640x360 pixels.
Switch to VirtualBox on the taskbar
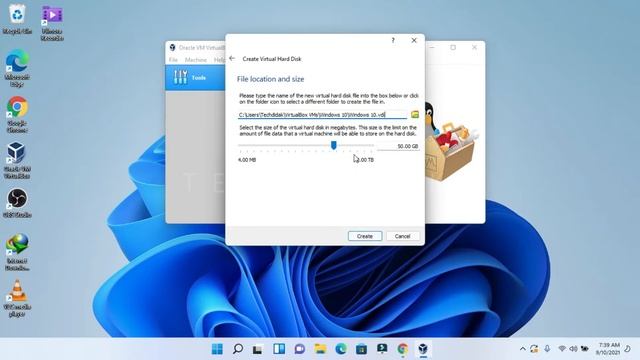(x=423, y=349)
